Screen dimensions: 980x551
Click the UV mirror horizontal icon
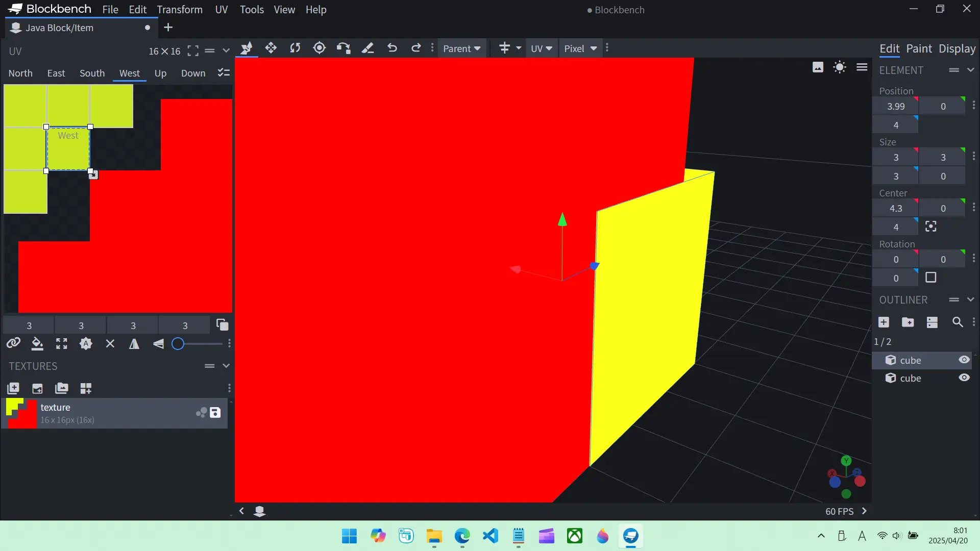pos(134,344)
